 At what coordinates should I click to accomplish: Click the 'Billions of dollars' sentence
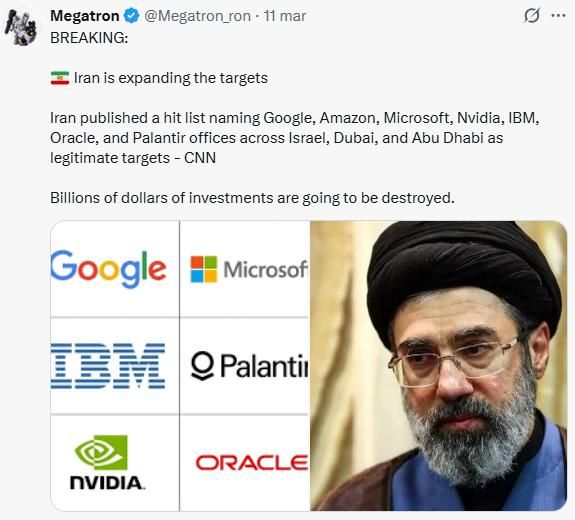coord(252,198)
